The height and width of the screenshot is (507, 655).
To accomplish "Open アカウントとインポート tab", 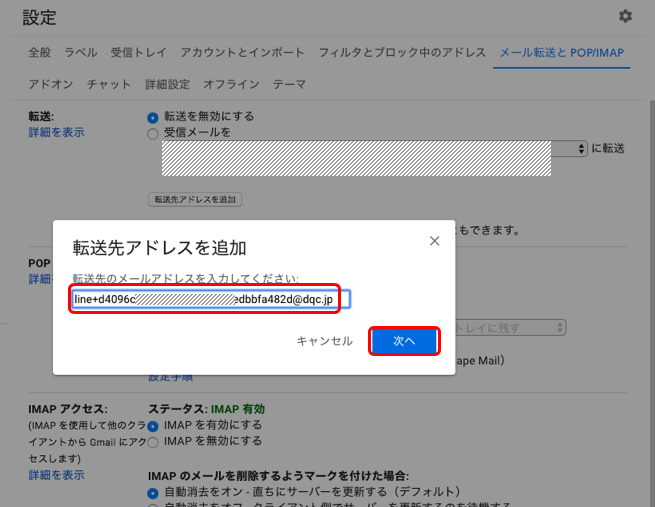I will [x=242, y=52].
